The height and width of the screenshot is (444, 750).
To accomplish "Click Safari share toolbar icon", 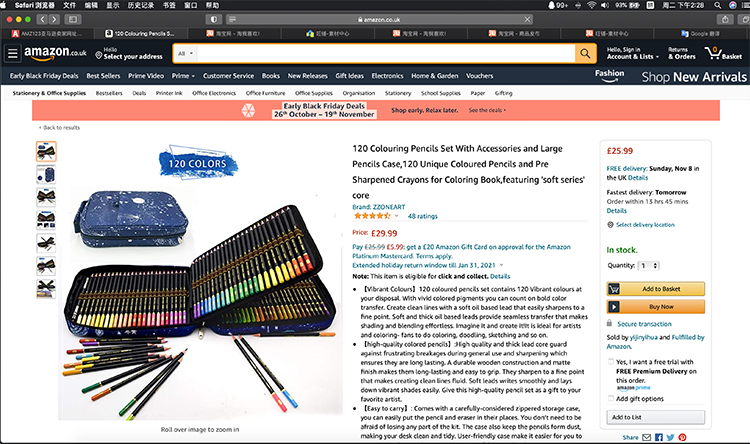I will tap(725, 20).
